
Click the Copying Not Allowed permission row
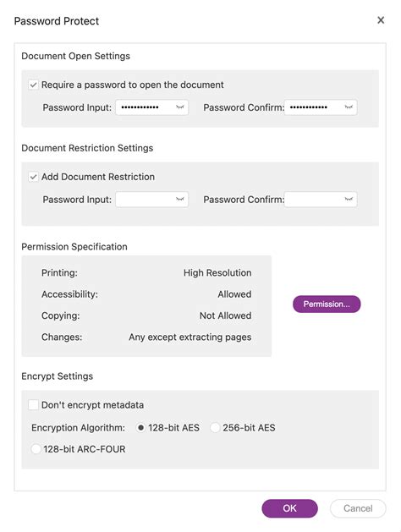[146, 315]
